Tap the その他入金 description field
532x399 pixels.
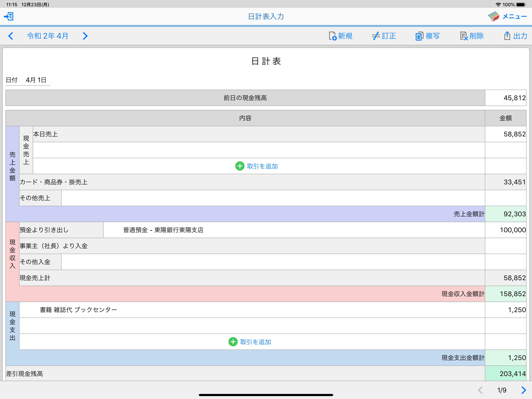tap(273, 262)
